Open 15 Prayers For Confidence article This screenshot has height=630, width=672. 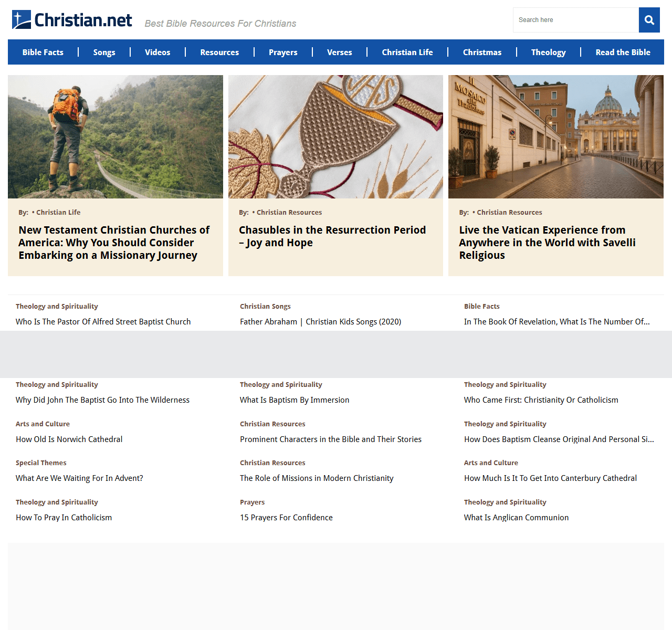pyautogui.click(x=286, y=518)
